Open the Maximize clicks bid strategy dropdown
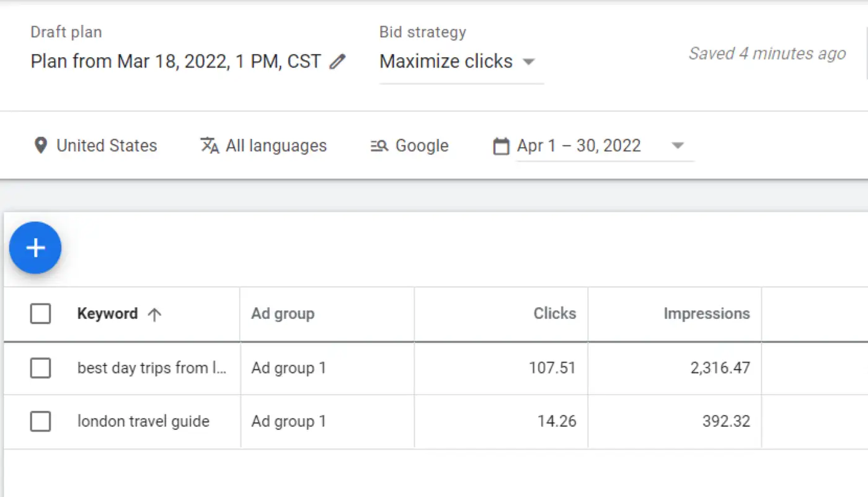This screenshot has width=868, height=497. tap(458, 61)
